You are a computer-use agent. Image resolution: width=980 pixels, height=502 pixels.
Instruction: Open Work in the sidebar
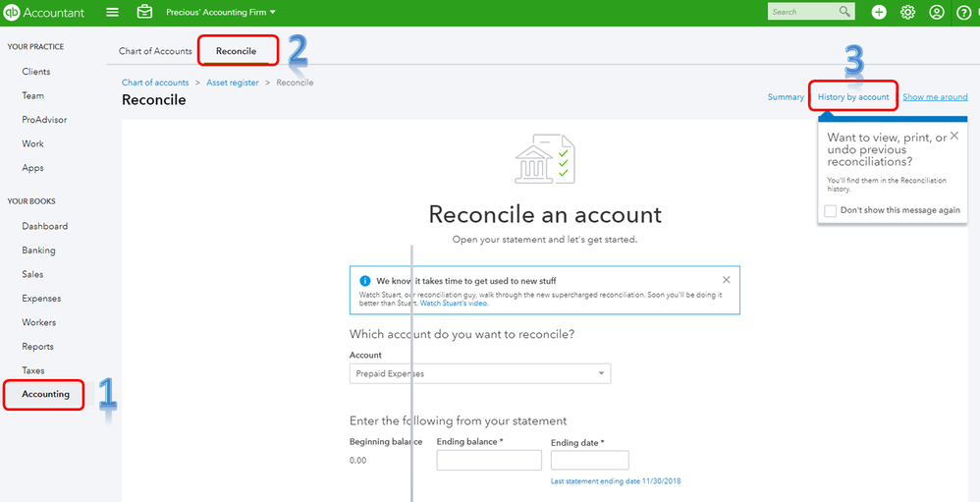point(33,143)
